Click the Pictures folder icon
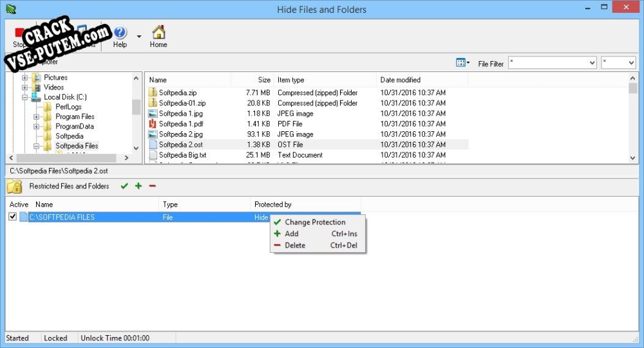 (37, 77)
